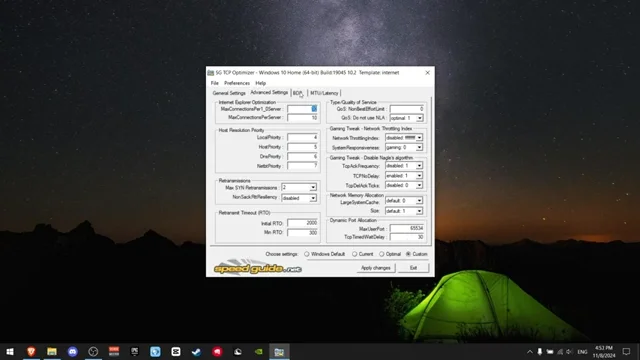Click the QoS NonBestEffortLimit input field
The height and width of the screenshot is (360, 640).
[407, 109]
